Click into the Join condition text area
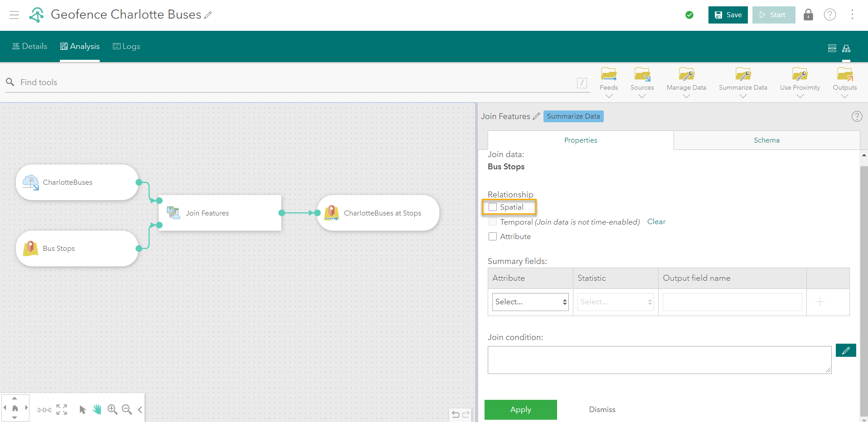 659,360
